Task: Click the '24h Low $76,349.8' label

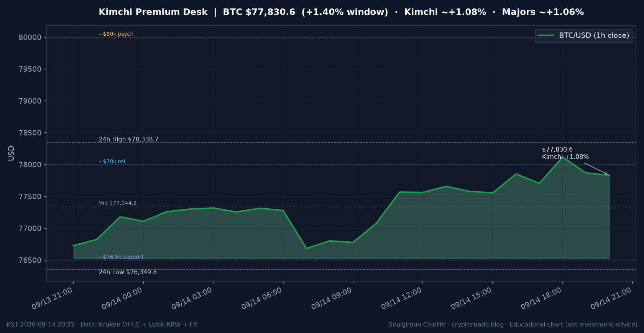Action: (x=128, y=272)
